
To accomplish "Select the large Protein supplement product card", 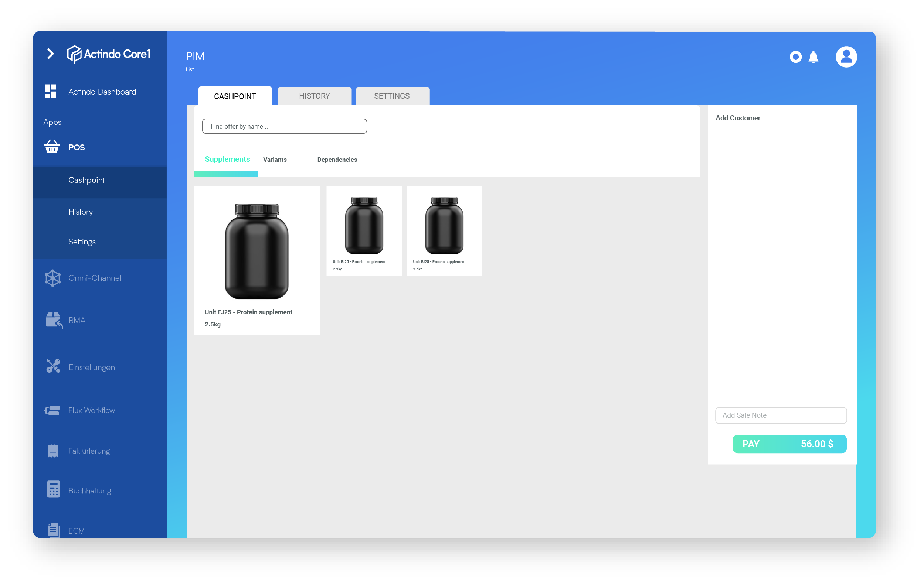I will (x=257, y=260).
